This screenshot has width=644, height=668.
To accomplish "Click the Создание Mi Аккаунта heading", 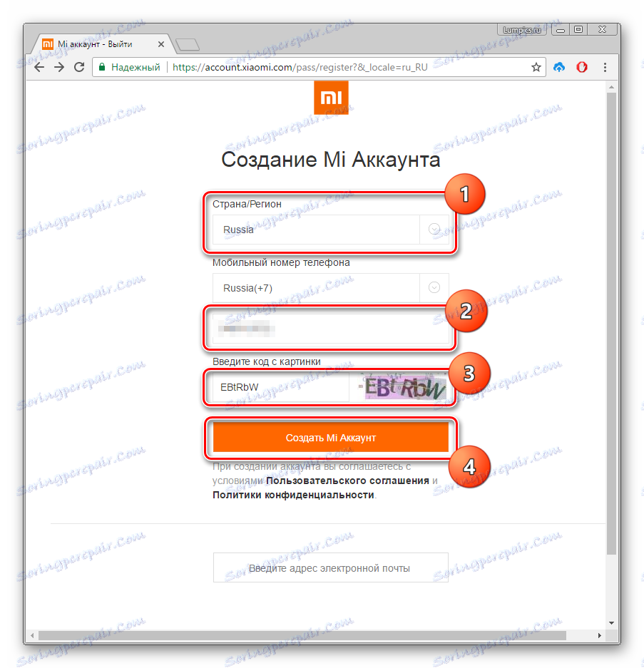I will point(331,160).
